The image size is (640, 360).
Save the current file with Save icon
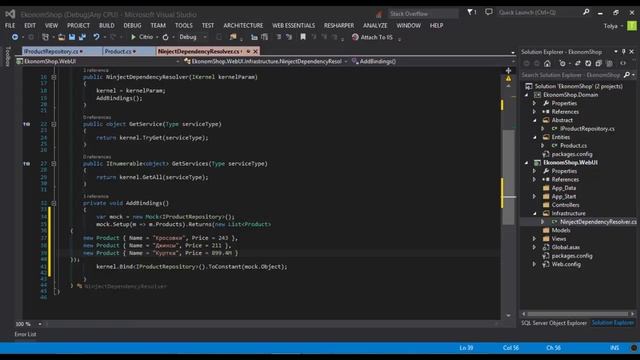coord(72,37)
